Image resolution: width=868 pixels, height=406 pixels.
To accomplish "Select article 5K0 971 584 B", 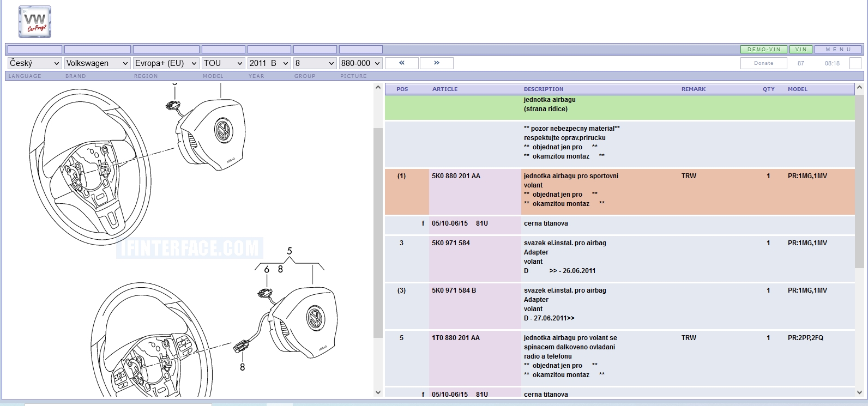I will (454, 290).
